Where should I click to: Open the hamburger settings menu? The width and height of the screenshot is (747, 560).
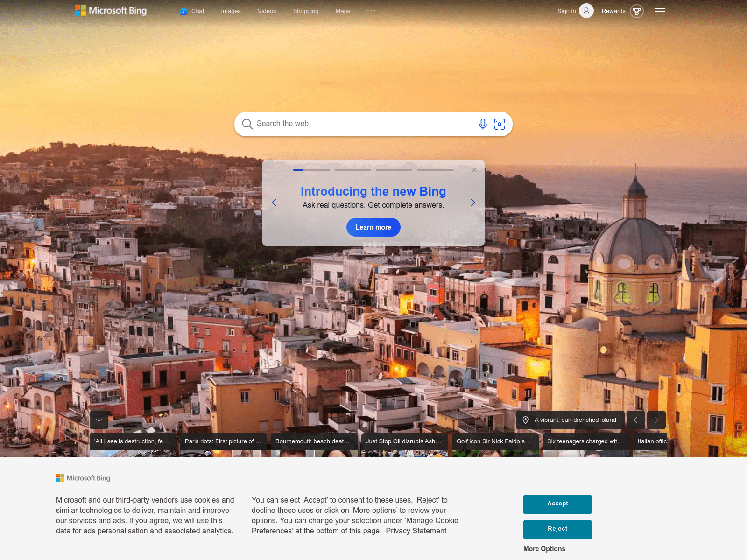click(x=660, y=11)
